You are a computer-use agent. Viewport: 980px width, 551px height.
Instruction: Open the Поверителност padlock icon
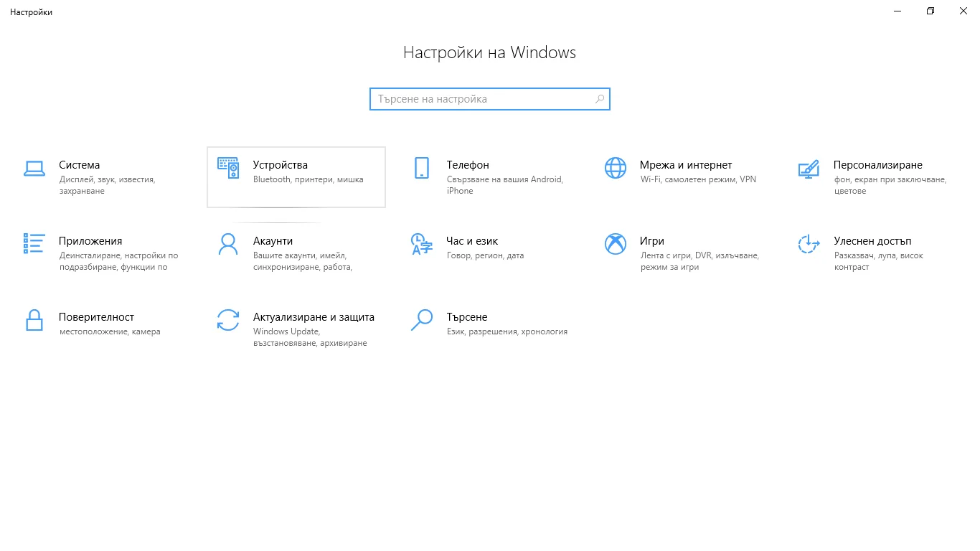point(34,320)
